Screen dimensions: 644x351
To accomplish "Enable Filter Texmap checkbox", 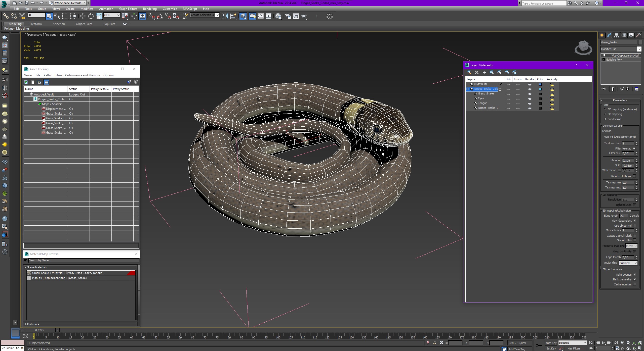I will click(634, 148).
